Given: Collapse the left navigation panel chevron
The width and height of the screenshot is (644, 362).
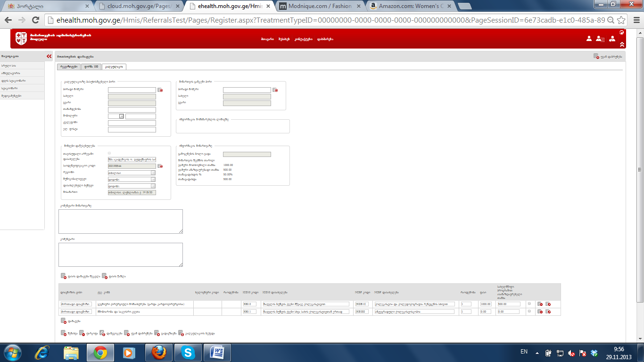Looking at the screenshot, I should tap(49, 57).
